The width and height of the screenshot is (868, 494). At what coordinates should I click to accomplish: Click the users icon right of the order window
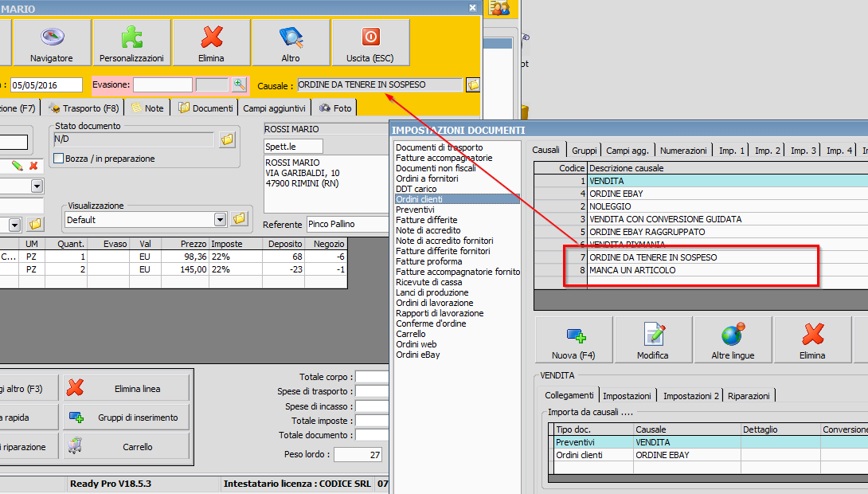pyautogui.click(x=499, y=8)
